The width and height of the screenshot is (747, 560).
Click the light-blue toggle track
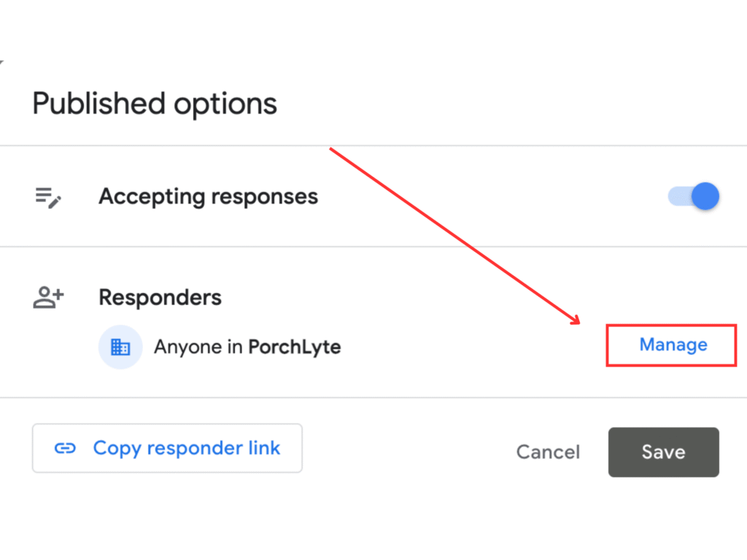[x=677, y=197]
